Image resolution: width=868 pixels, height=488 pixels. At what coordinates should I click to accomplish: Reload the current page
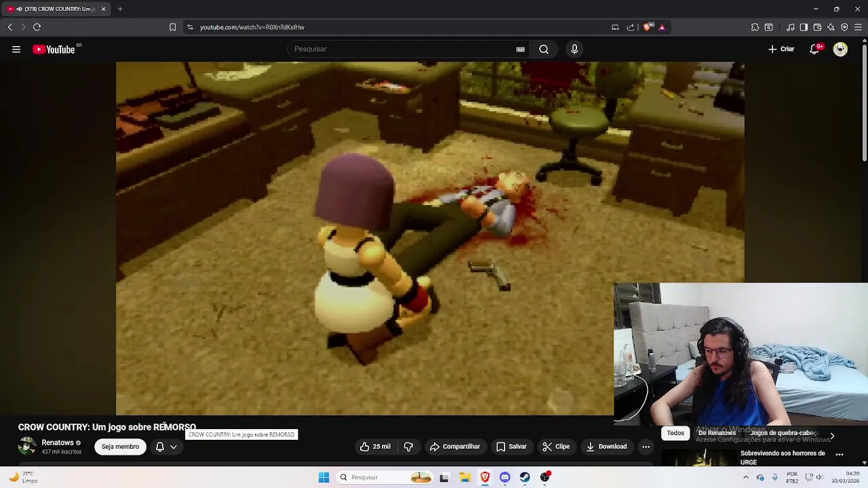click(37, 27)
